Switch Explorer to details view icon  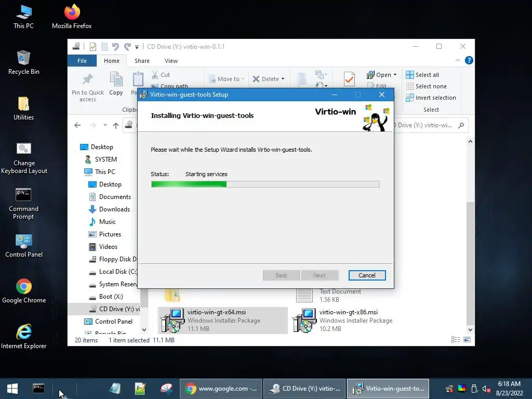455,340
